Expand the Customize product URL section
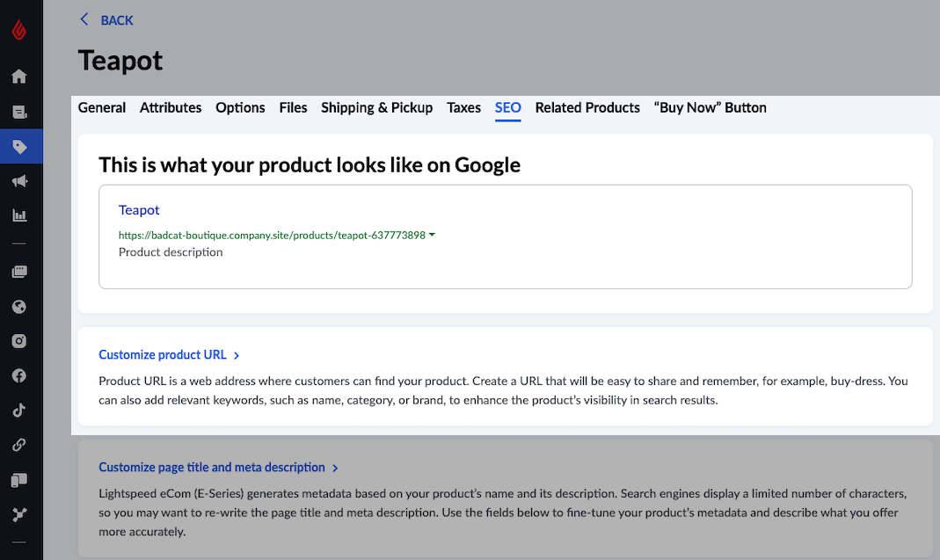This screenshot has width=940, height=560. (169, 354)
